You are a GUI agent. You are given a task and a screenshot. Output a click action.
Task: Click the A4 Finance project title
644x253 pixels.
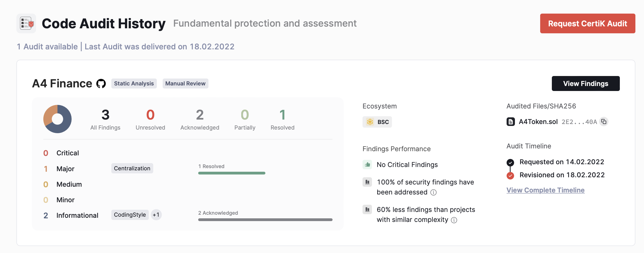(62, 84)
